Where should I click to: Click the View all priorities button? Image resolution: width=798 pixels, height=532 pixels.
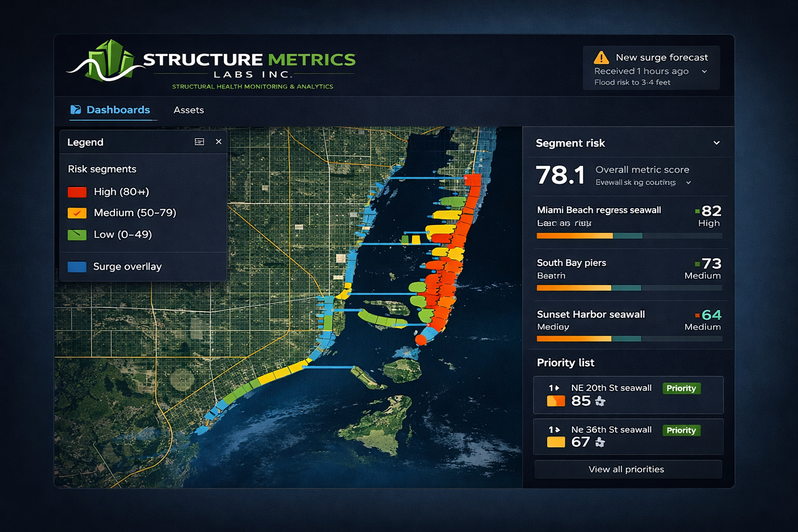[x=627, y=469]
